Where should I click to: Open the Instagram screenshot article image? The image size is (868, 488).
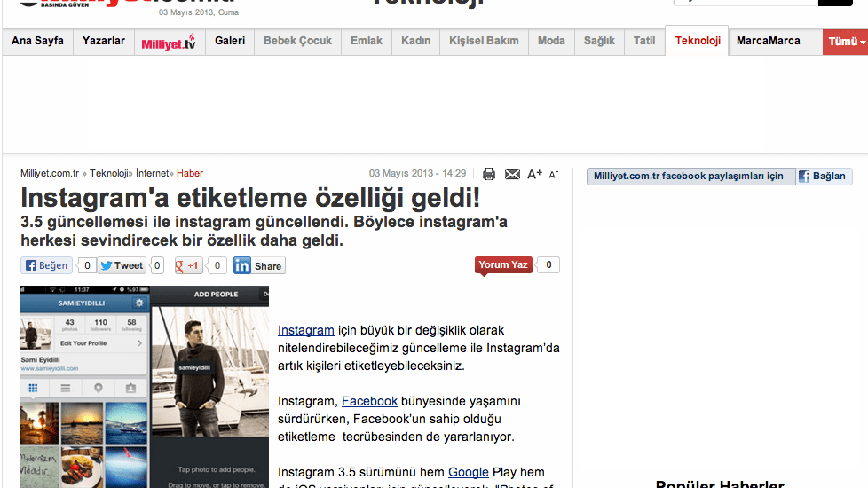tap(145, 387)
